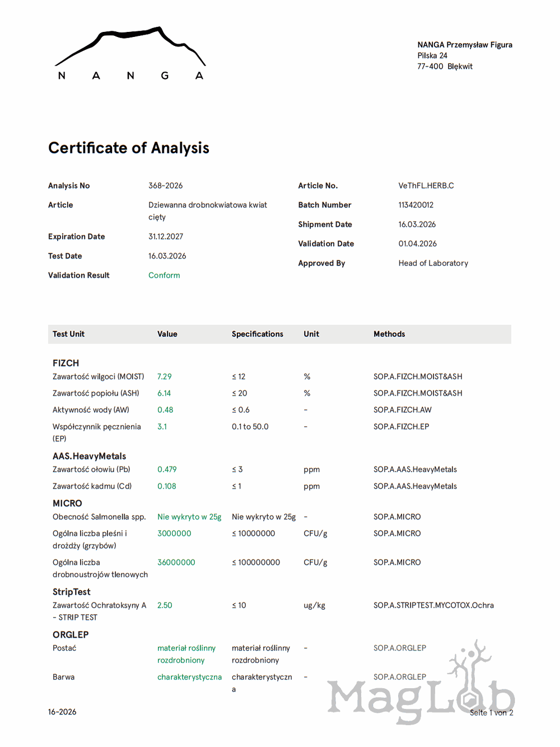Select Head of Laboratory approver text
The height and width of the screenshot is (747, 560).
pos(433,263)
